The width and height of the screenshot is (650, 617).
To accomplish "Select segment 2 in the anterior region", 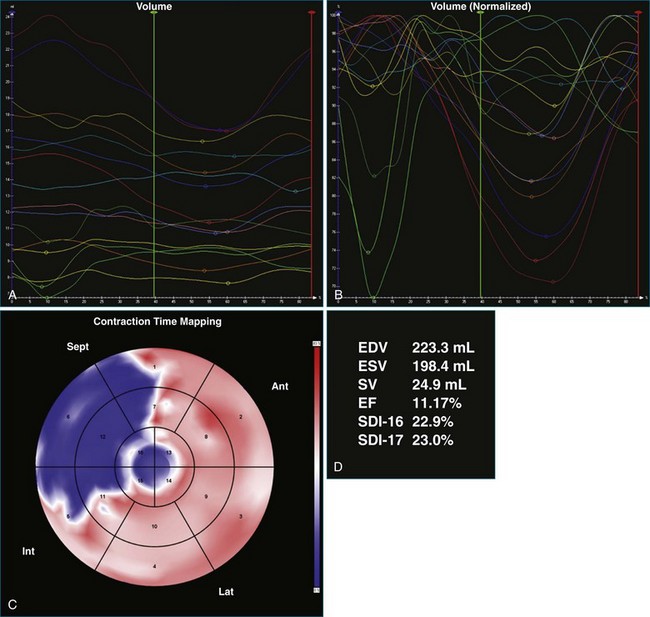I will coord(241,415).
